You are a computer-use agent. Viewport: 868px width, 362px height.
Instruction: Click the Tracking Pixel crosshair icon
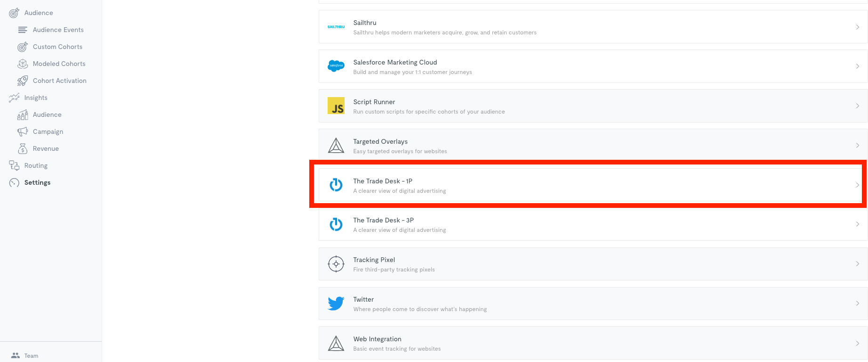pyautogui.click(x=336, y=264)
